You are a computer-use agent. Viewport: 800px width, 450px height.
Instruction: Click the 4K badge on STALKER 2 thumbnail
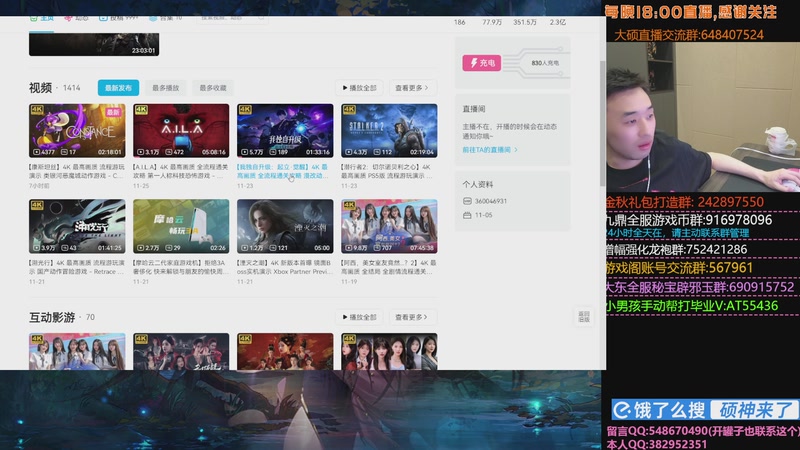(349, 109)
